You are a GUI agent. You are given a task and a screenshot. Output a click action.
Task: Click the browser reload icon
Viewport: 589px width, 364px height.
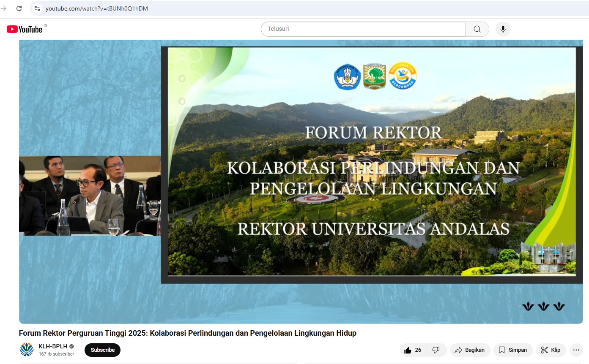pyautogui.click(x=19, y=8)
